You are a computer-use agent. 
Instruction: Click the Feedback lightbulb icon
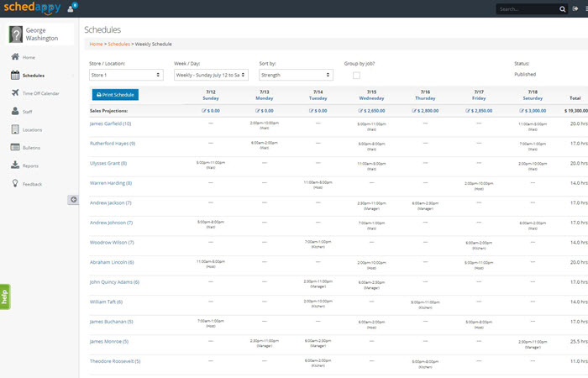pos(15,184)
